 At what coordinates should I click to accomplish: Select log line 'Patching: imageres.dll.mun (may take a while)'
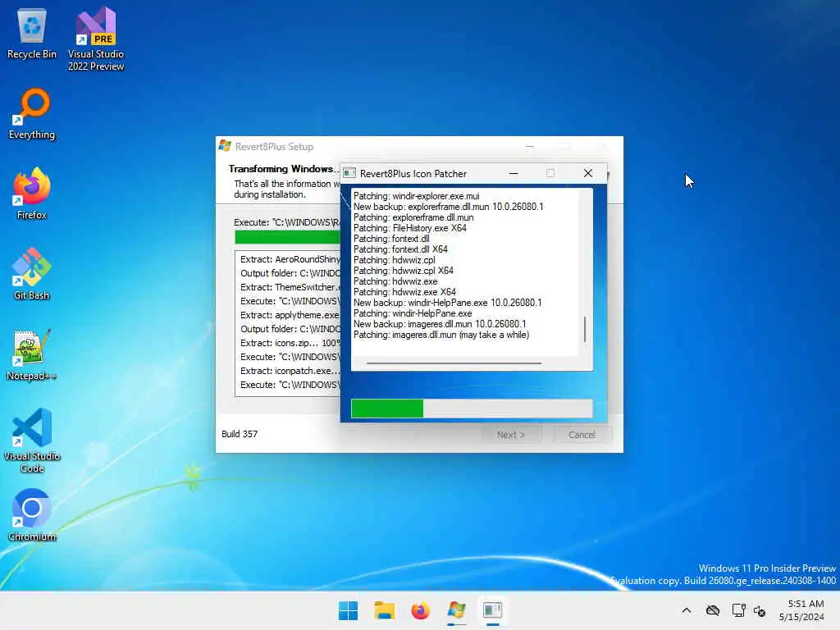[x=441, y=335]
